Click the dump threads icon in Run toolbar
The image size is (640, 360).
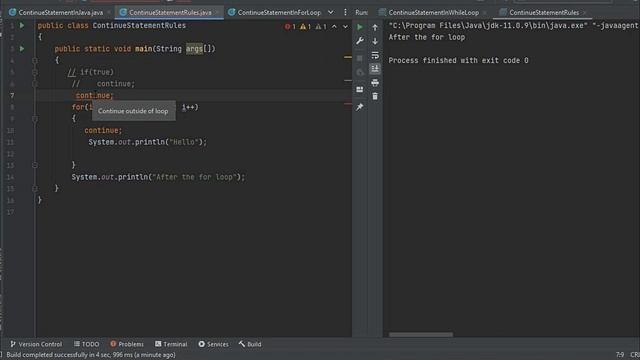pos(360,73)
